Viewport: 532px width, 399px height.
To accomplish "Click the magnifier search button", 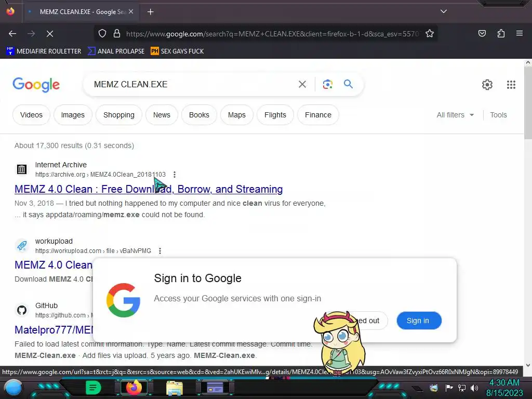I will [348, 84].
